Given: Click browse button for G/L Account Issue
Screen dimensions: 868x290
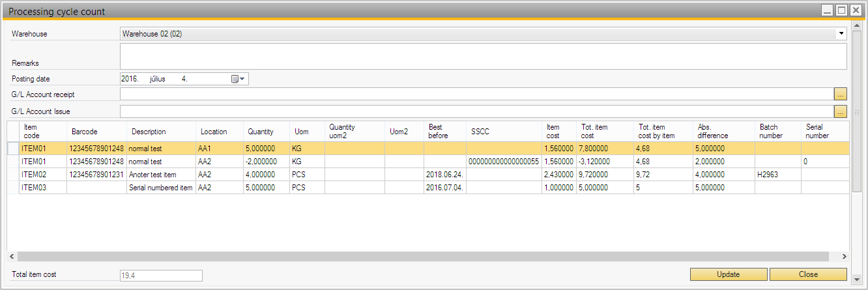Looking at the screenshot, I should click(840, 111).
